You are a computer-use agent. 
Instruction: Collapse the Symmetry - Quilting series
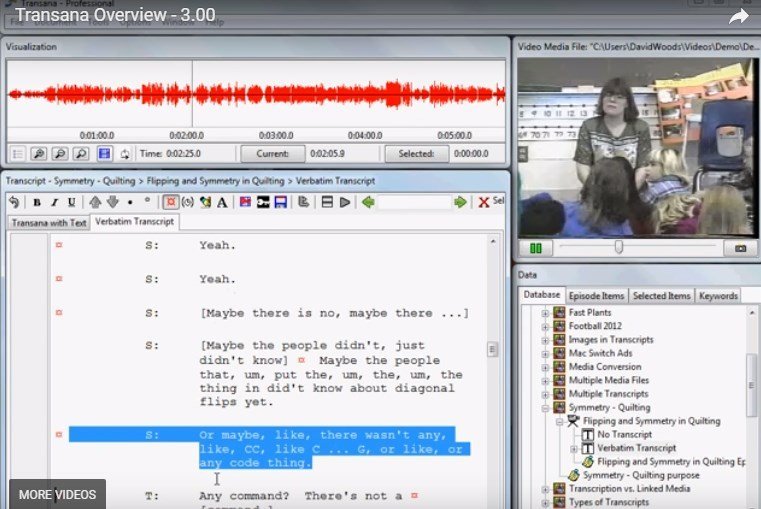[545, 408]
